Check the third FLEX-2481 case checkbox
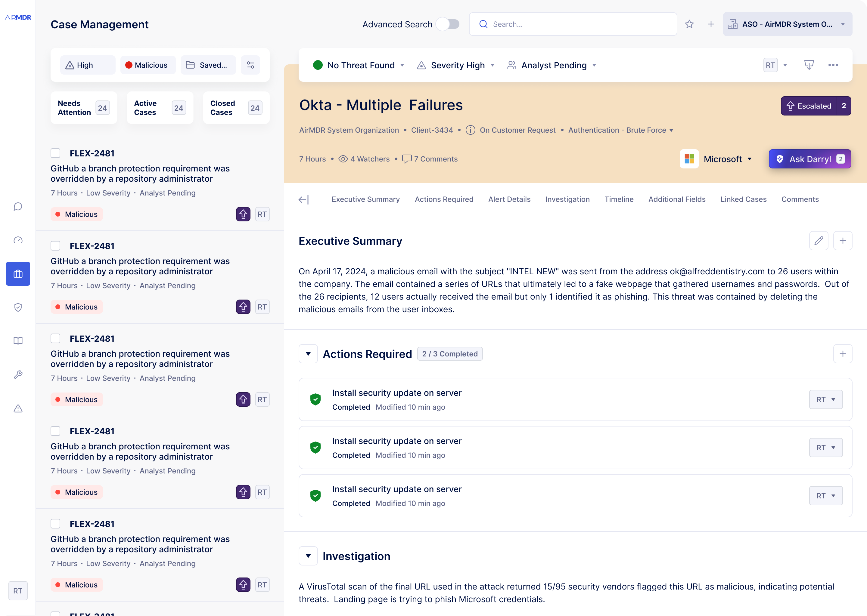 point(55,338)
